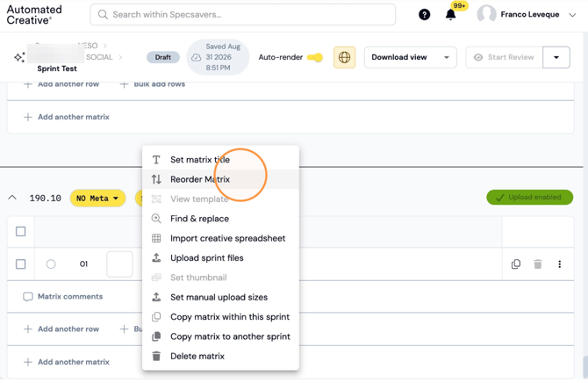Choose Upload sprint files
588x383 pixels.
point(220,258)
